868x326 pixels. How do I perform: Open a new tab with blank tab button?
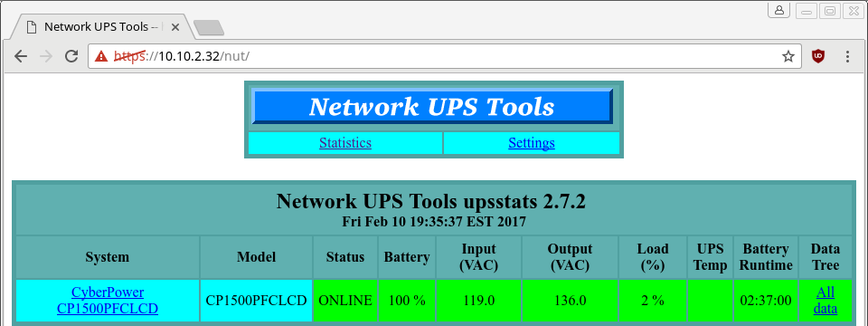(x=209, y=28)
